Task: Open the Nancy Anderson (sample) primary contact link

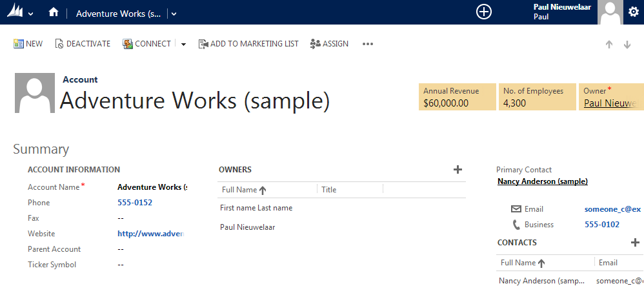Action: 542,181
